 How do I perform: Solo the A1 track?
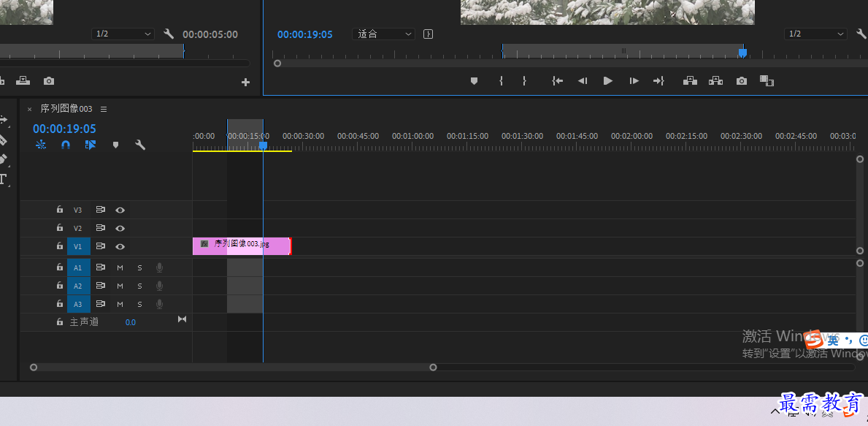[x=139, y=267]
